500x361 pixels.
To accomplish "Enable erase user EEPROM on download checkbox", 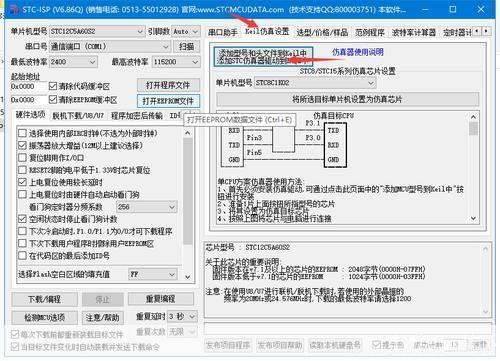I will pyautogui.click(x=22, y=243).
